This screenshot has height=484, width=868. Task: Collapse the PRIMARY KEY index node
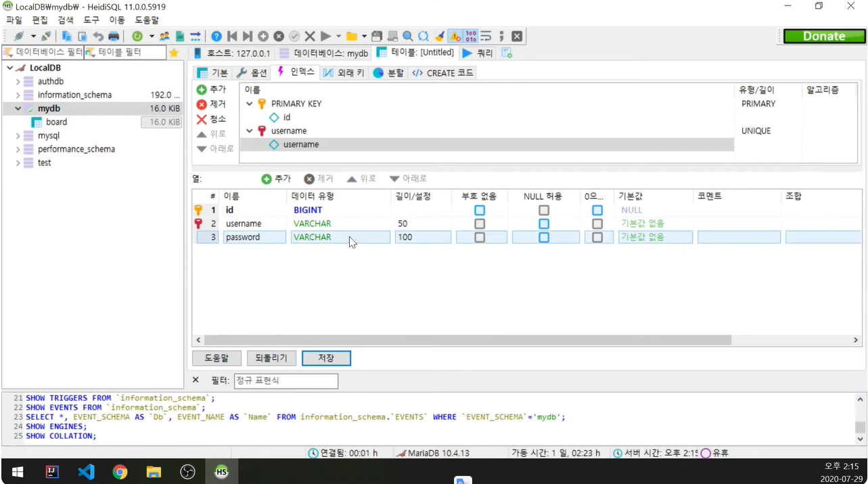point(250,104)
